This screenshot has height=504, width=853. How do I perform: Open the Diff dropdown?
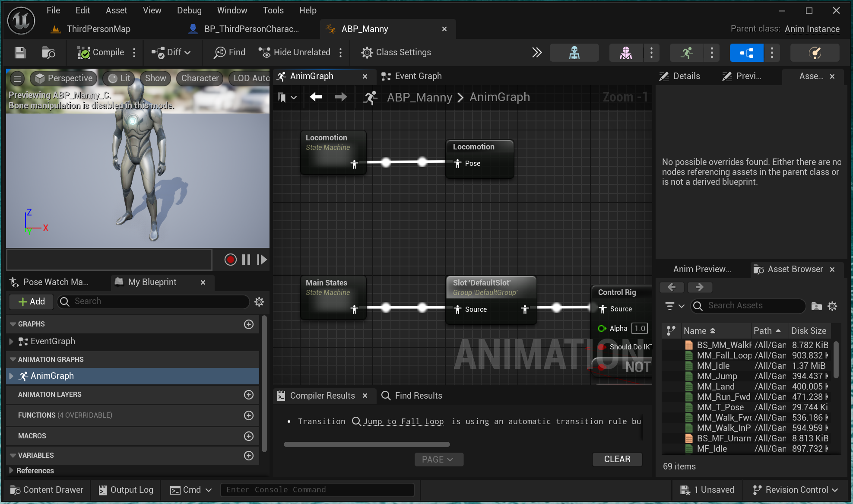(171, 53)
